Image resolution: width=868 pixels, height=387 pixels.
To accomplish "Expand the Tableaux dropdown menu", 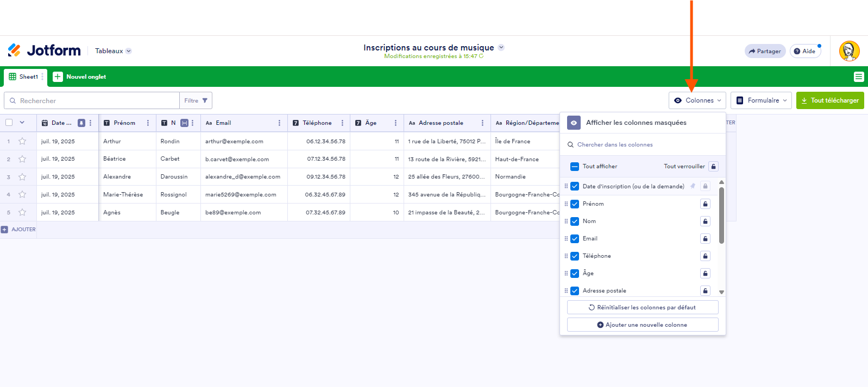I will (x=113, y=51).
